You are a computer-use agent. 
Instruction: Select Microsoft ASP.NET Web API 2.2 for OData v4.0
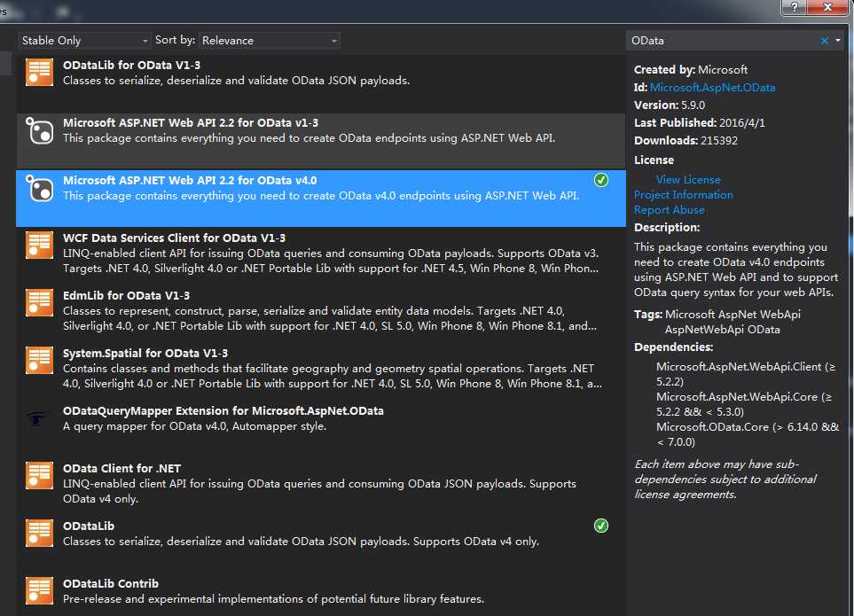[321, 198]
